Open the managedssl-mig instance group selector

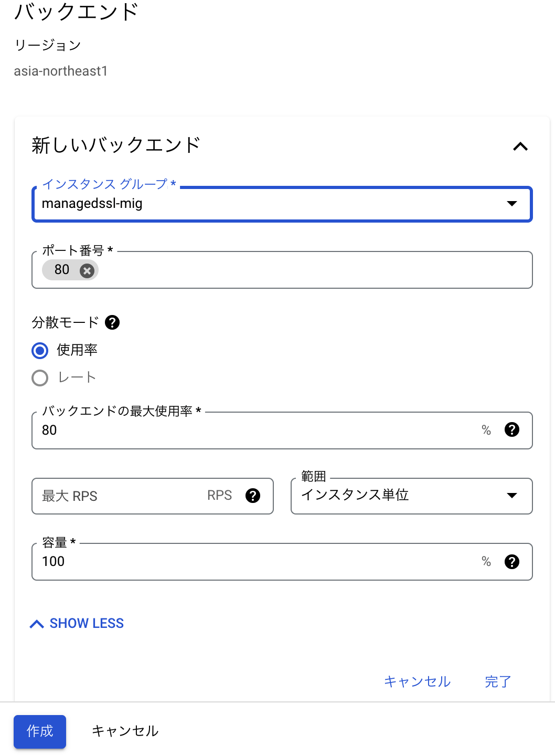coord(282,204)
